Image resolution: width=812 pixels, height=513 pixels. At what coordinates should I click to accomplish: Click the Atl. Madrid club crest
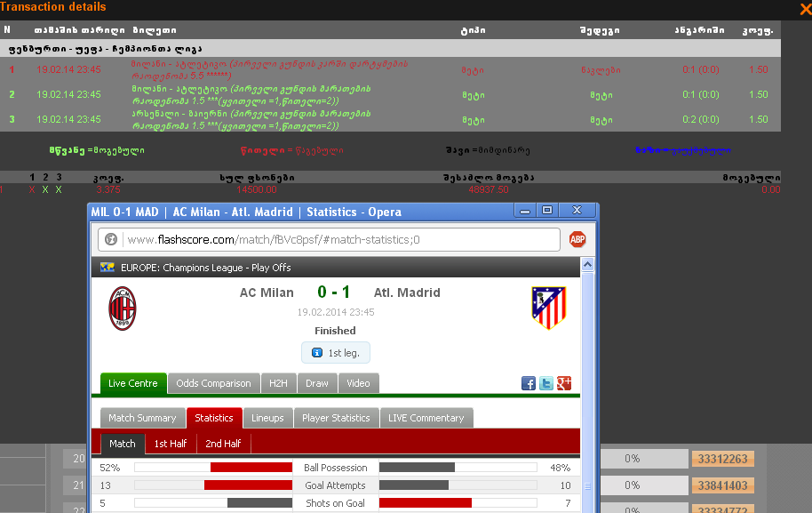click(549, 309)
